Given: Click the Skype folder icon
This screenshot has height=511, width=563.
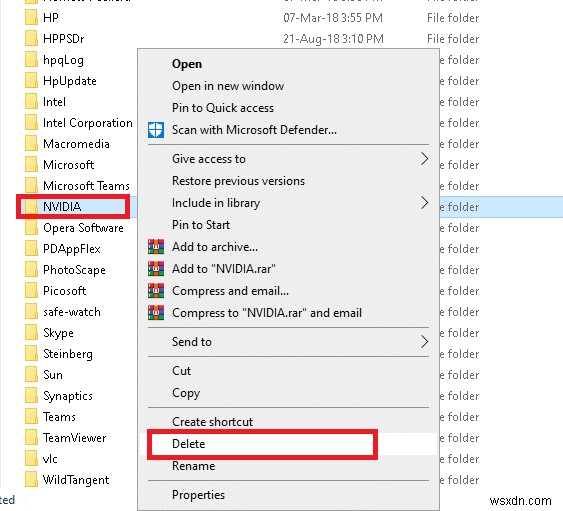Looking at the screenshot, I should point(31,333).
